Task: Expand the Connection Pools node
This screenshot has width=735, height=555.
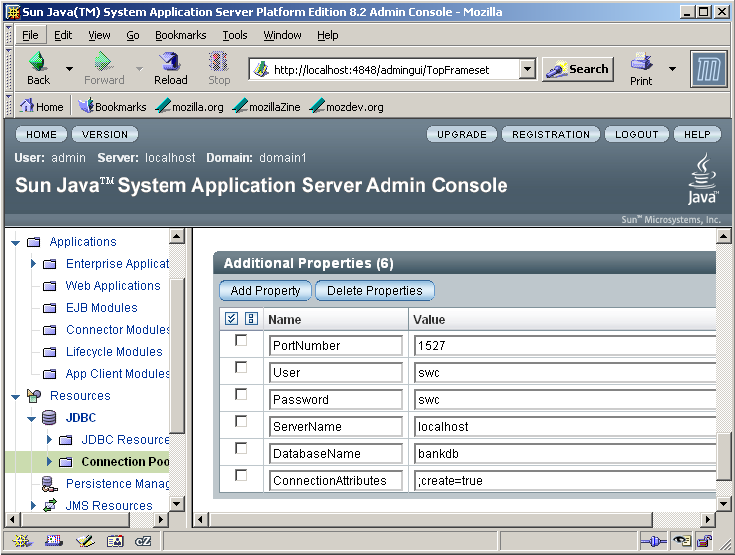Action: click(x=49, y=462)
